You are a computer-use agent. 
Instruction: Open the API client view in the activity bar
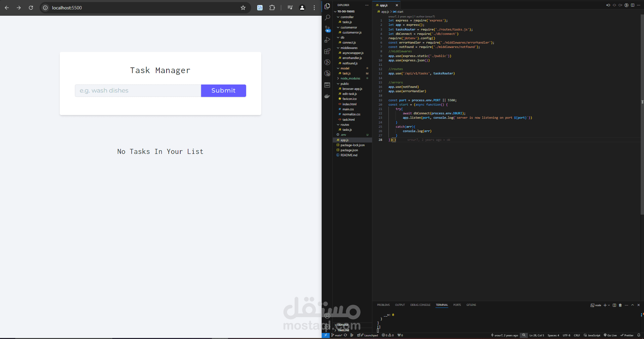327,85
